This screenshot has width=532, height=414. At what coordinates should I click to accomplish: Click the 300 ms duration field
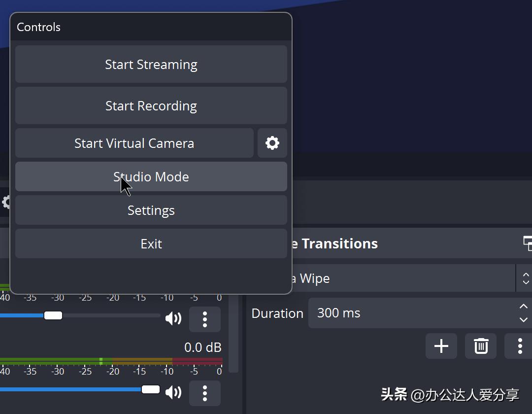point(409,313)
